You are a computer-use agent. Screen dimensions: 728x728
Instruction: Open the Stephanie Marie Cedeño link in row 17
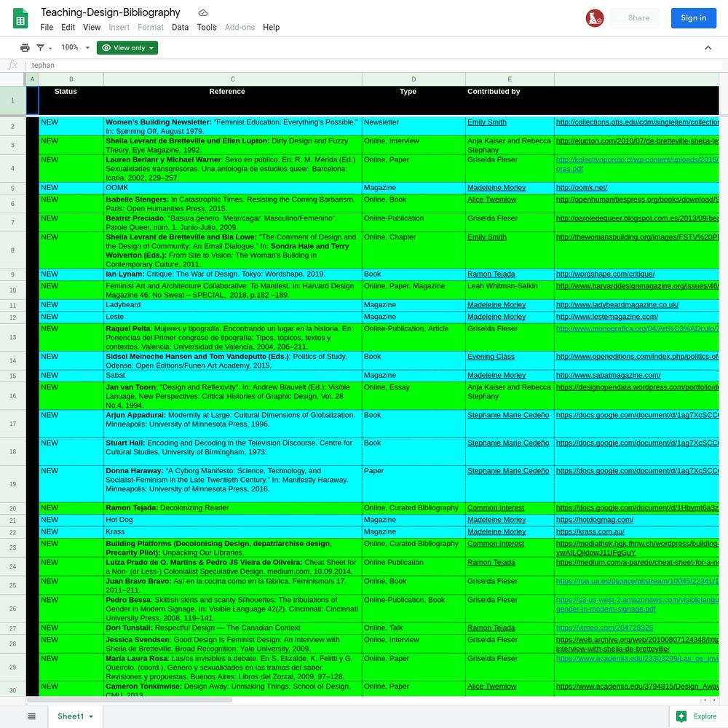pyautogui.click(x=508, y=415)
